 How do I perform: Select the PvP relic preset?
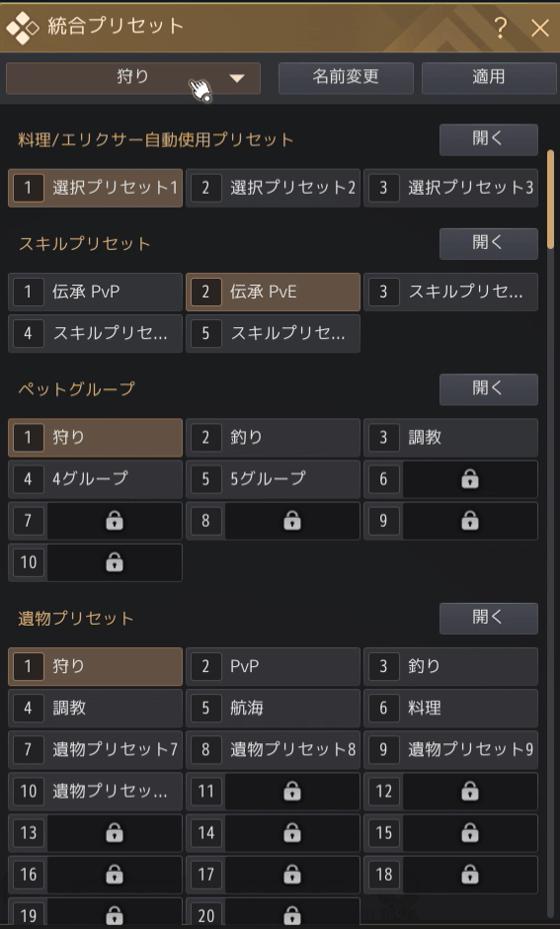point(273,666)
